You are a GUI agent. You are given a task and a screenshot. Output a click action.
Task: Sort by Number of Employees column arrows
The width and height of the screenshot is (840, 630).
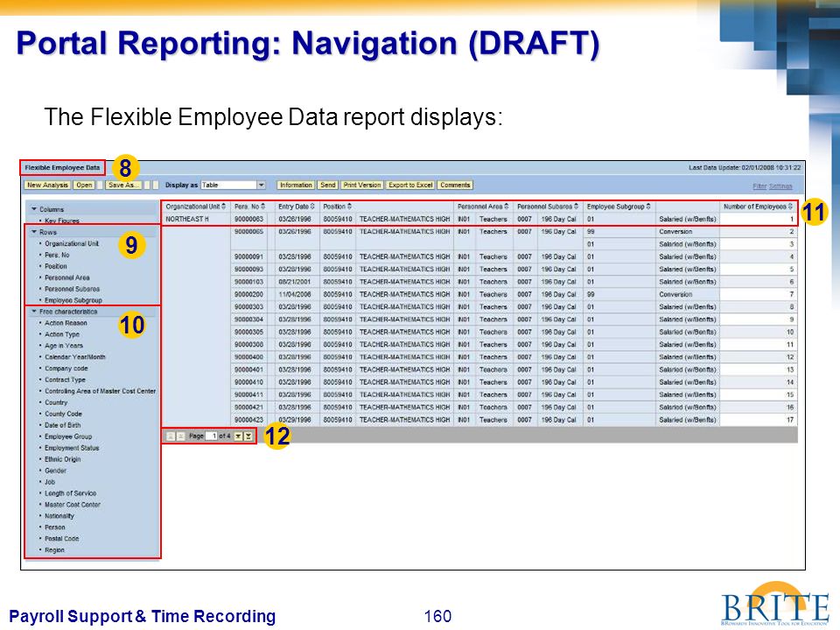coord(790,206)
